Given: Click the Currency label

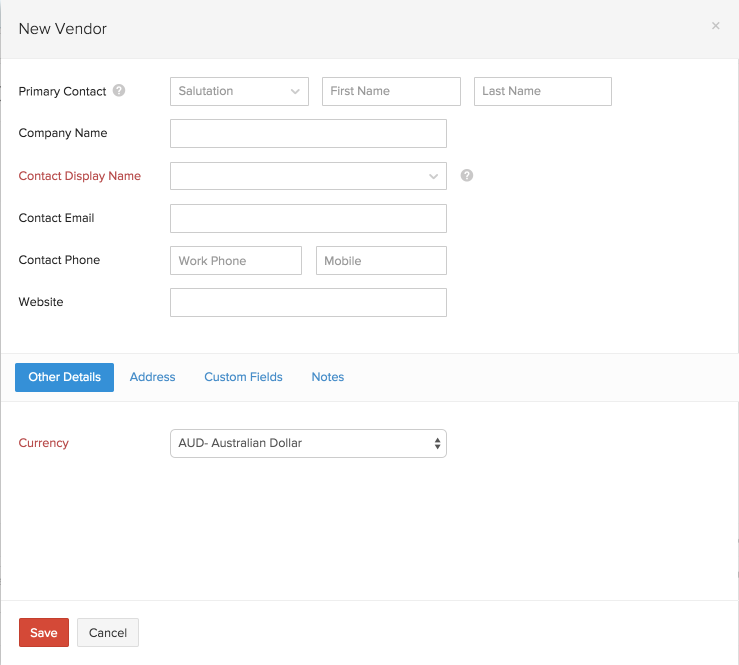Looking at the screenshot, I should [43, 443].
